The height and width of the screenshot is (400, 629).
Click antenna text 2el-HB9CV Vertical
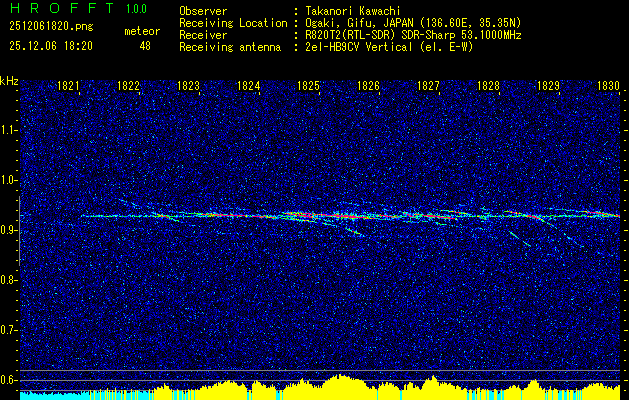359,47
